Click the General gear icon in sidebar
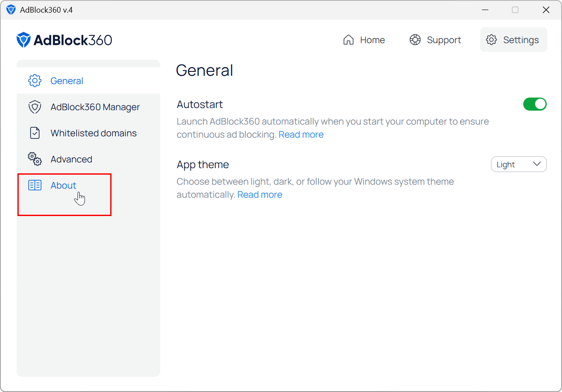Image resolution: width=562 pixels, height=392 pixels. pos(35,81)
